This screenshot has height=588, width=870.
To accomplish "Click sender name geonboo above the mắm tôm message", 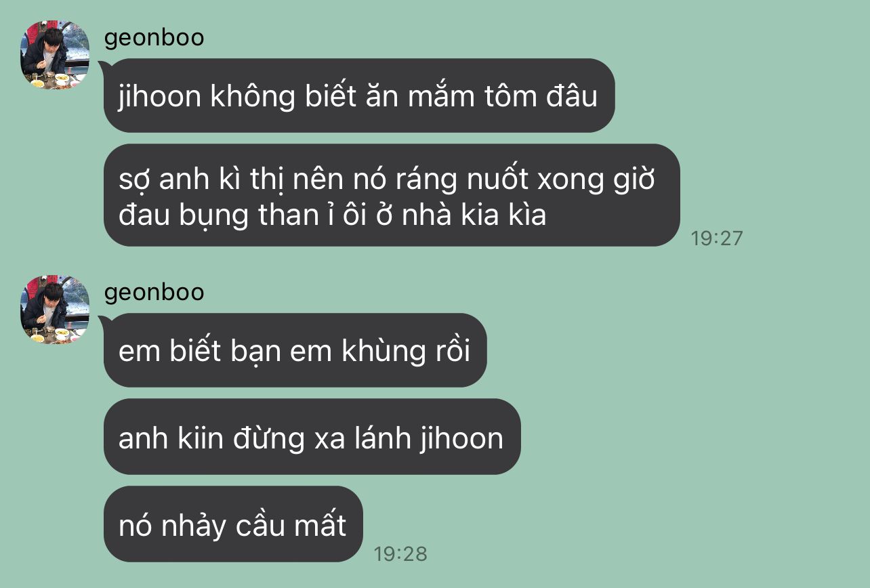I will [154, 37].
